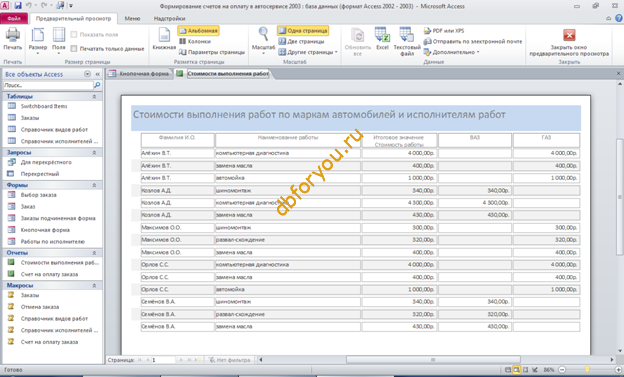The image size is (624, 377).
Task: Click cell 'шиномонтаж' in Козлов А.Д. row
Action: [287, 191]
